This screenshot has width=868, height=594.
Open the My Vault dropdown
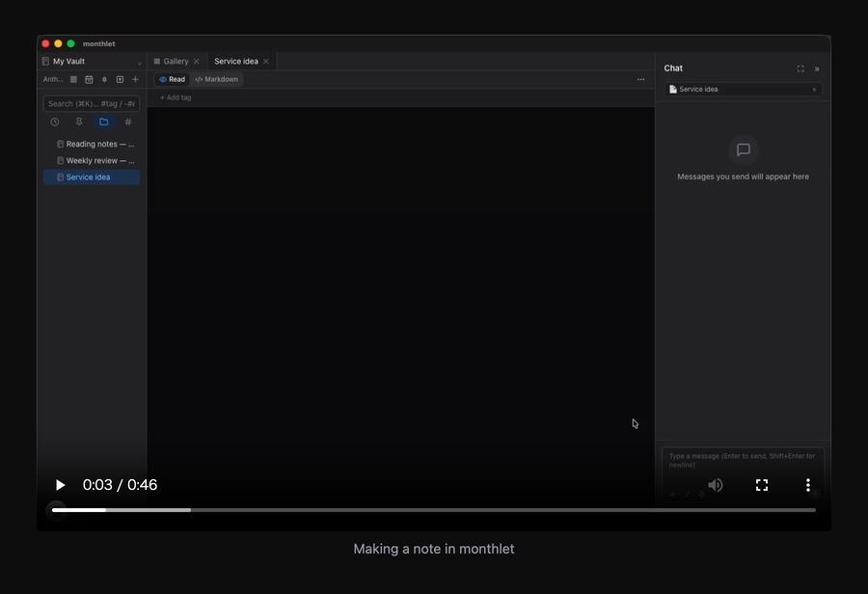[92, 62]
